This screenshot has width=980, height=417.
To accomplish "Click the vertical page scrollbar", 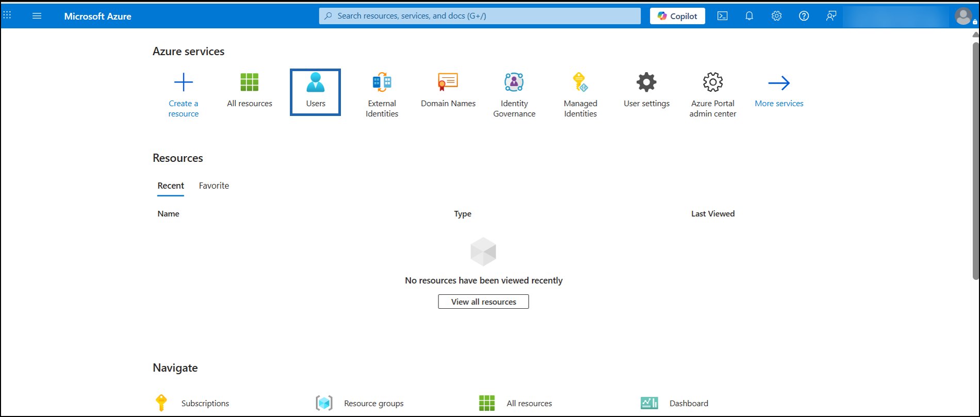I will tap(975, 161).
